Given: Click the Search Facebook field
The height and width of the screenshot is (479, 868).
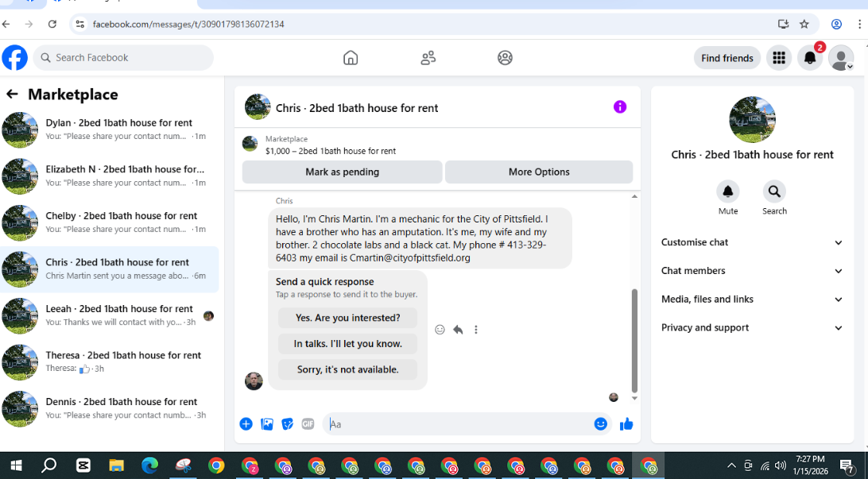Looking at the screenshot, I should point(123,57).
